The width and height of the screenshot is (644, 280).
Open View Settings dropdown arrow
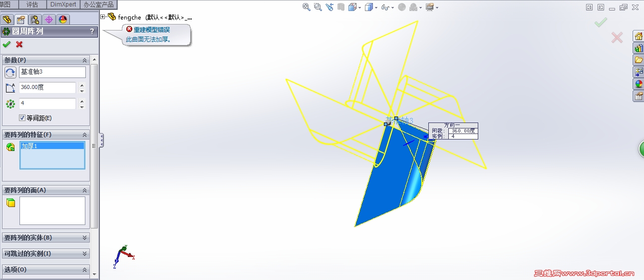(437, 7)
